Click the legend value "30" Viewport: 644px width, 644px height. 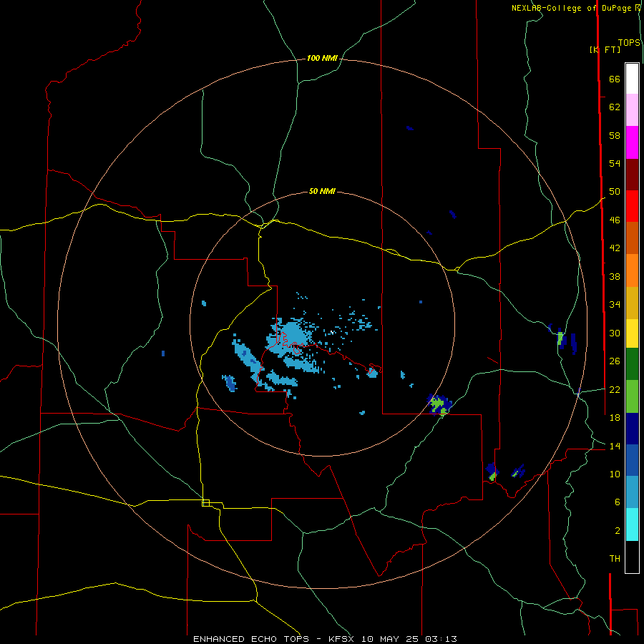615,333
